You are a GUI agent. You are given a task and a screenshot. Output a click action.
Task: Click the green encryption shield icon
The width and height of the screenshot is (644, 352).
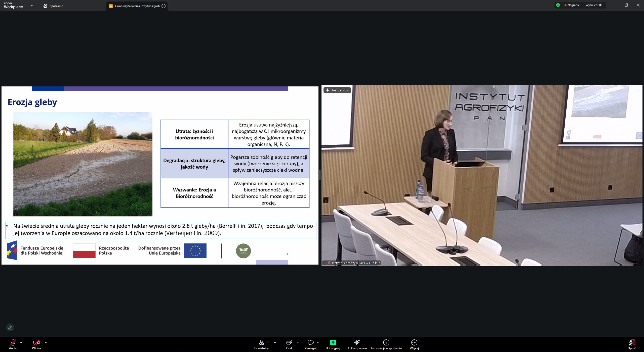pos(558,5)
